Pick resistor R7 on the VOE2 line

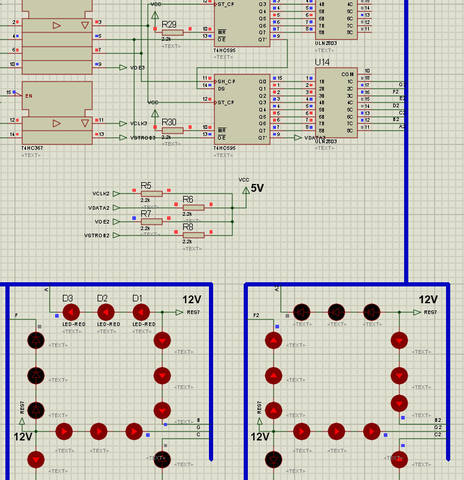pos(152,221)
